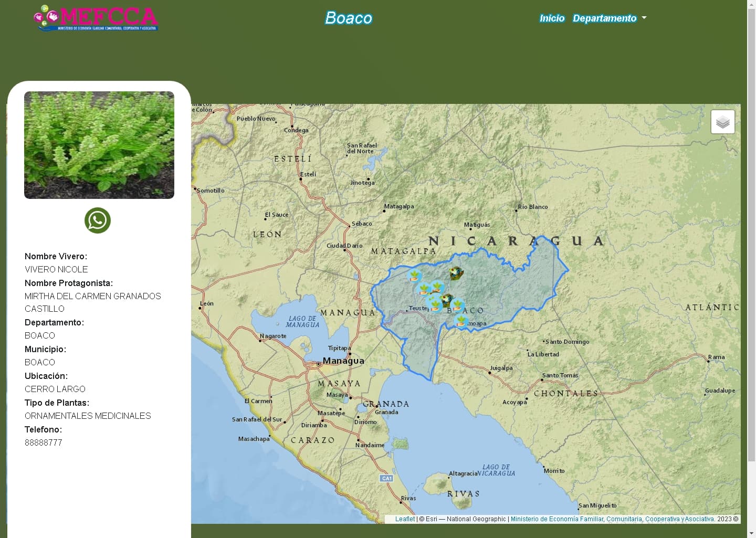Click the page vertical scrollbar

[751, 236]
